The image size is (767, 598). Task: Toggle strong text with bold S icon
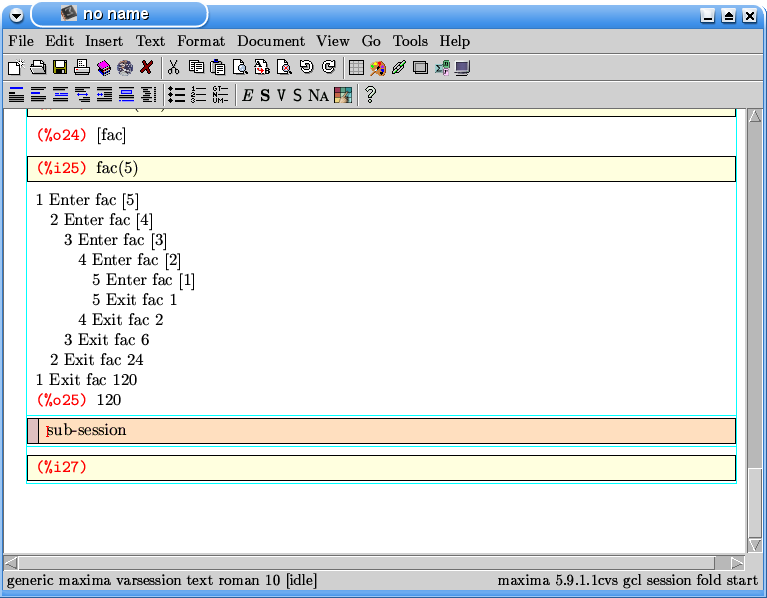(265, 96)
